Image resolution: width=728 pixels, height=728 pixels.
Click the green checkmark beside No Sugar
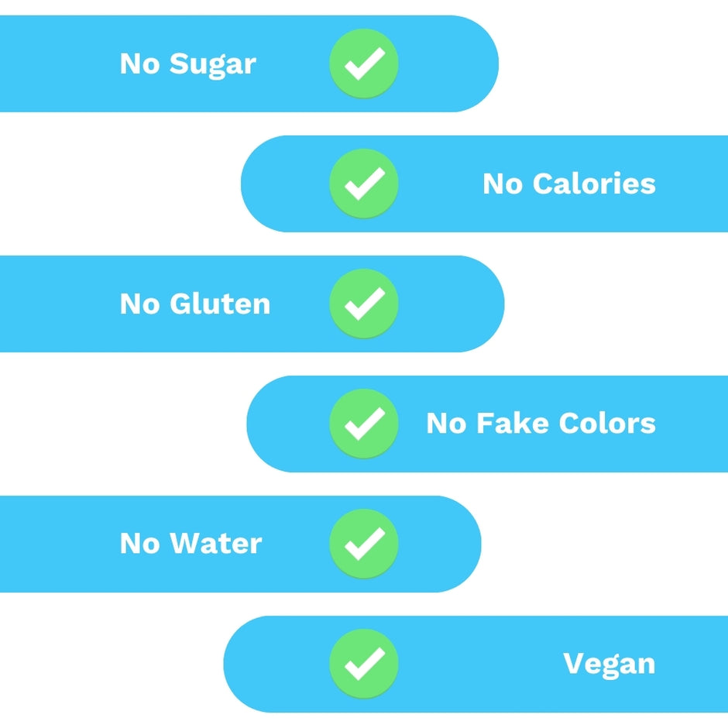(x=364, y=64)
